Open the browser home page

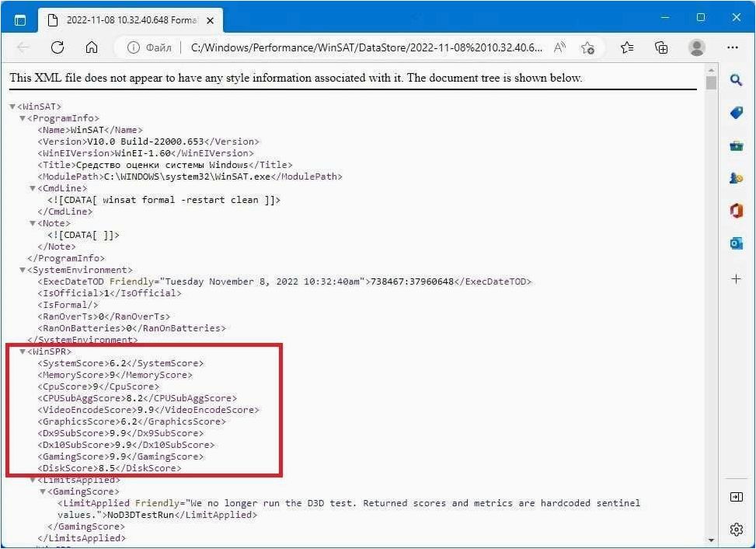pyautogui.click(x=92, y=47)
